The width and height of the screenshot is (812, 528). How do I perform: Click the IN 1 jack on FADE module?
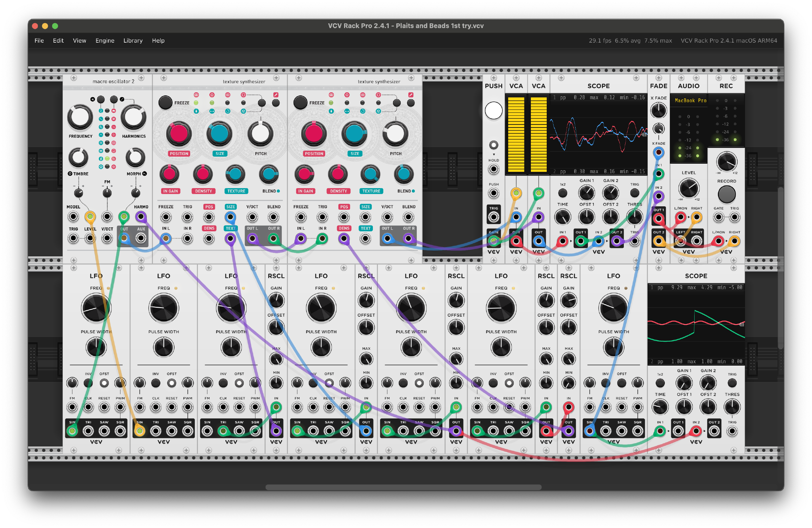tap(658, 174)
